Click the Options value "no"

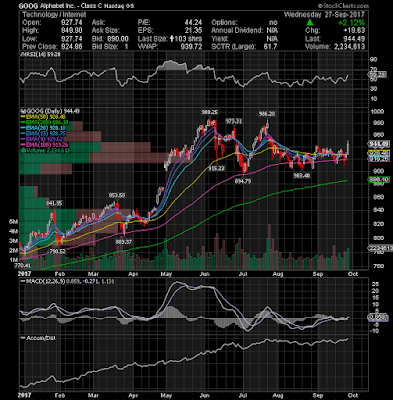pos(273,23)
